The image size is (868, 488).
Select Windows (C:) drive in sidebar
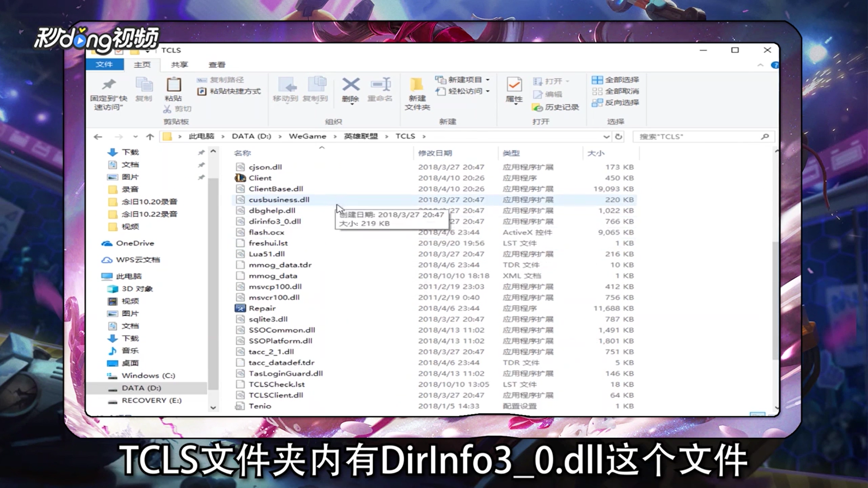coord(148,375)
